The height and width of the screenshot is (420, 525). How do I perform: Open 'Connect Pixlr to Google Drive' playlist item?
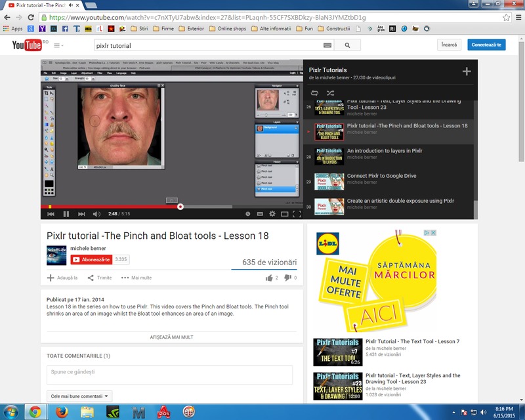coord(388,182)
